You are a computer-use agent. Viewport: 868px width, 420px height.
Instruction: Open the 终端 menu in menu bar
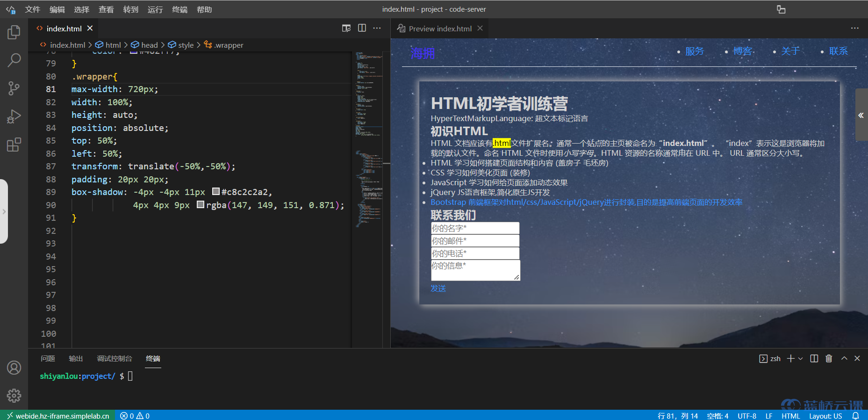179,9
